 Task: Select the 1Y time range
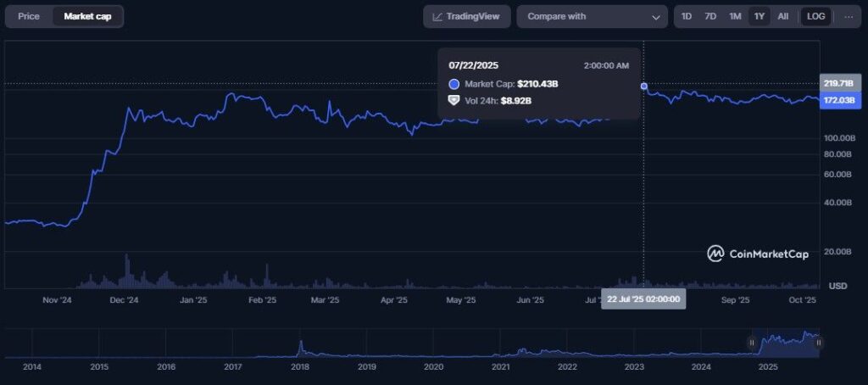(759, 16)
